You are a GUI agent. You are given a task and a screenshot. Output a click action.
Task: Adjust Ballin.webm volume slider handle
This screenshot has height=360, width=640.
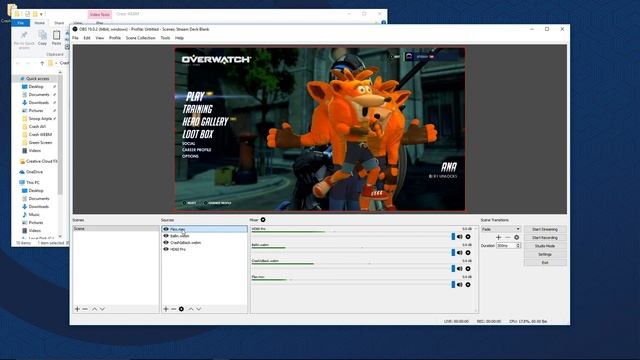[453, 253]
